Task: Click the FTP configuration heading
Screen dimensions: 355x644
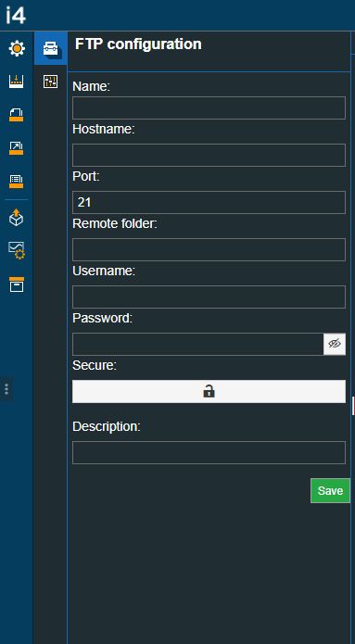Action: coord(138,44)
